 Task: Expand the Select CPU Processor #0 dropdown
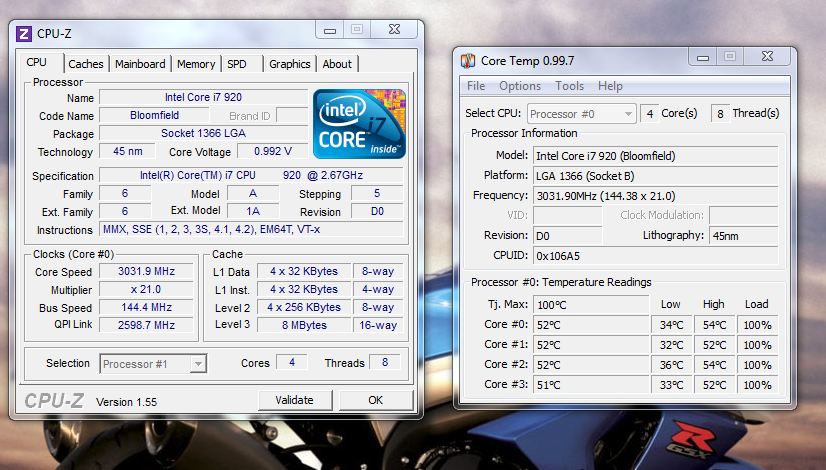[582, 114]
